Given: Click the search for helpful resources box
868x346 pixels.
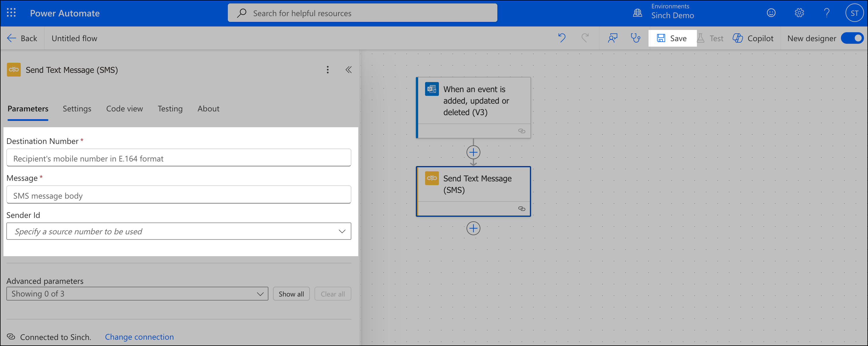Looking at the screenshot, I should pos(362,13).
